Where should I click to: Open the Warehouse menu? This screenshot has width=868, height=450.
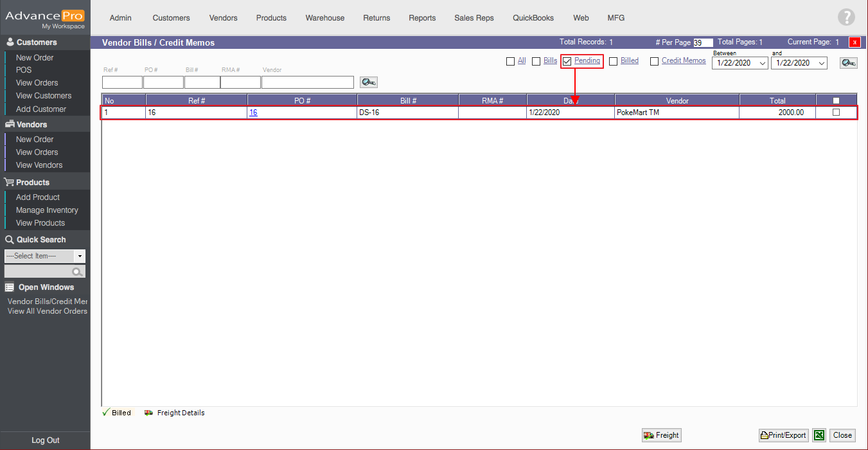pyautogui.click(x=324, y=18)
